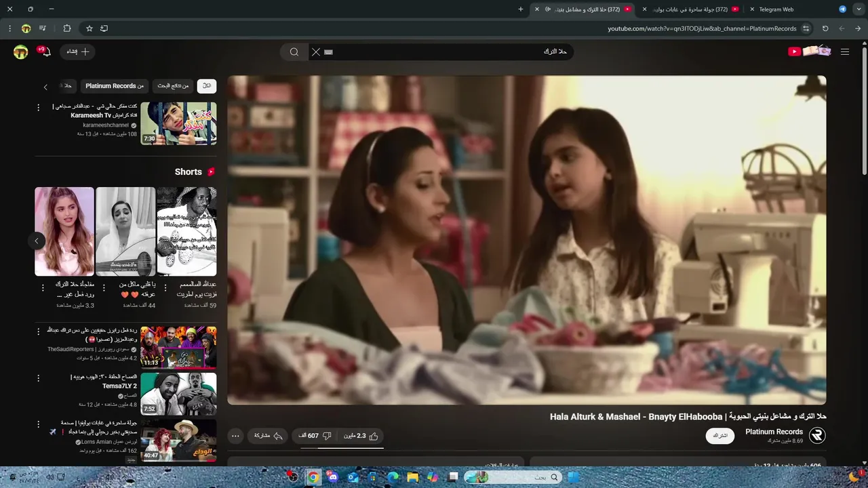This screenshot has width=868, height=488.
Task: Open options for مفاجأة حلا الترك Short
Action: coord(43,288)
